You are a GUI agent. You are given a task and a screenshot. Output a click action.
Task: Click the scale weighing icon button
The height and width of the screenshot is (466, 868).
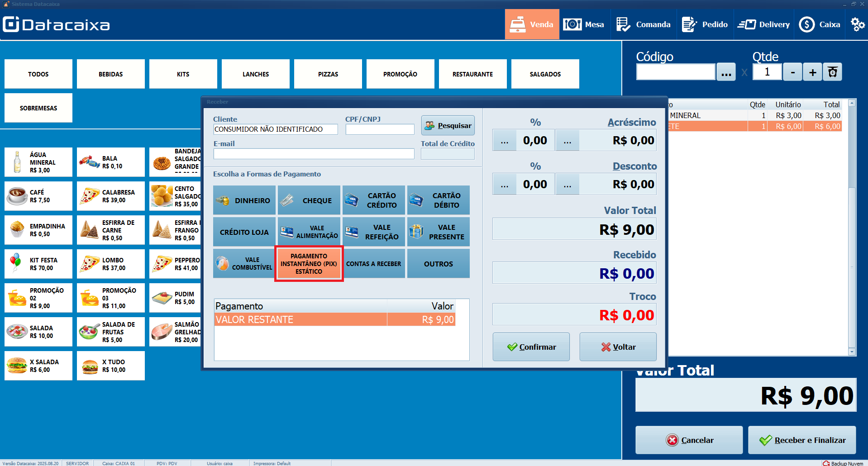tap(832, 72)
